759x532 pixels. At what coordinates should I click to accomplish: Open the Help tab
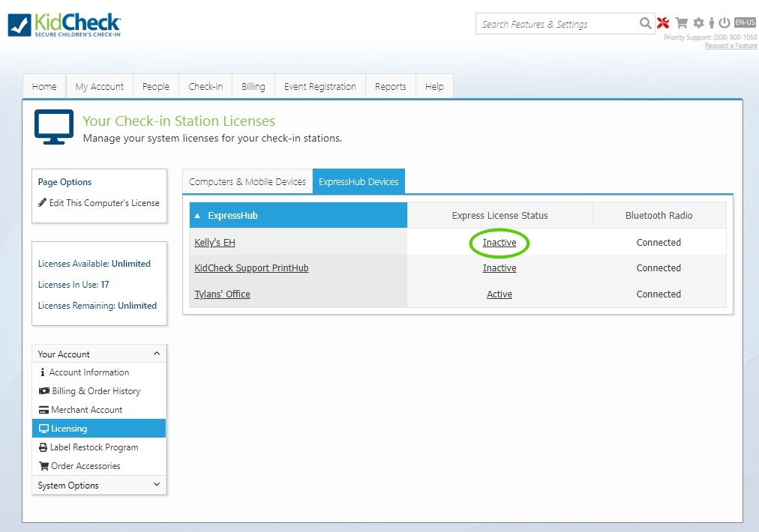[434, 87]
